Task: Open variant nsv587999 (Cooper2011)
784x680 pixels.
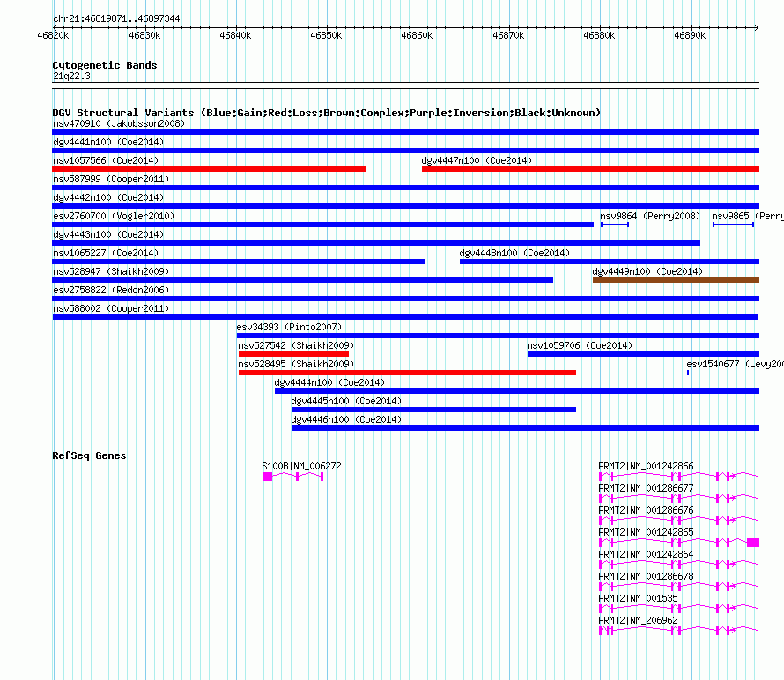Action: pos(405,188)
